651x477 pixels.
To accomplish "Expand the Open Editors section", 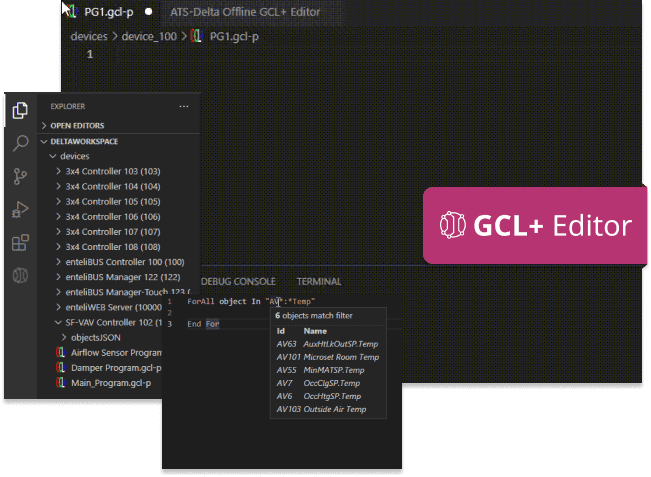I will point(75,126).
